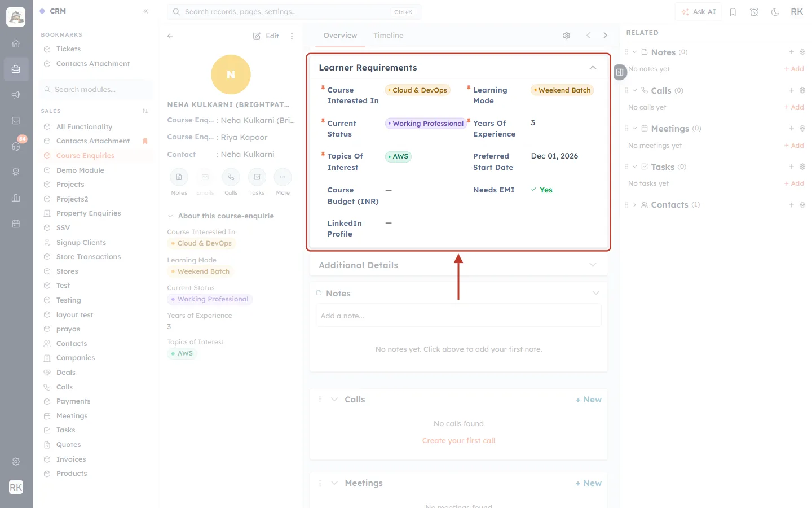The image size is (812, 508).
Task: Select the Overview tab
Action: [x=340, y=36]
